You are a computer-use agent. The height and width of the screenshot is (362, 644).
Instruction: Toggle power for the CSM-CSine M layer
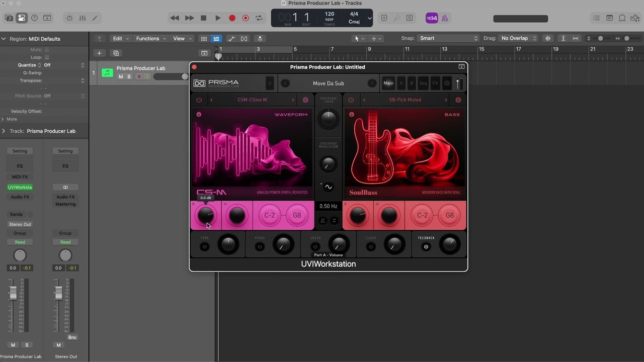(199, 100)
